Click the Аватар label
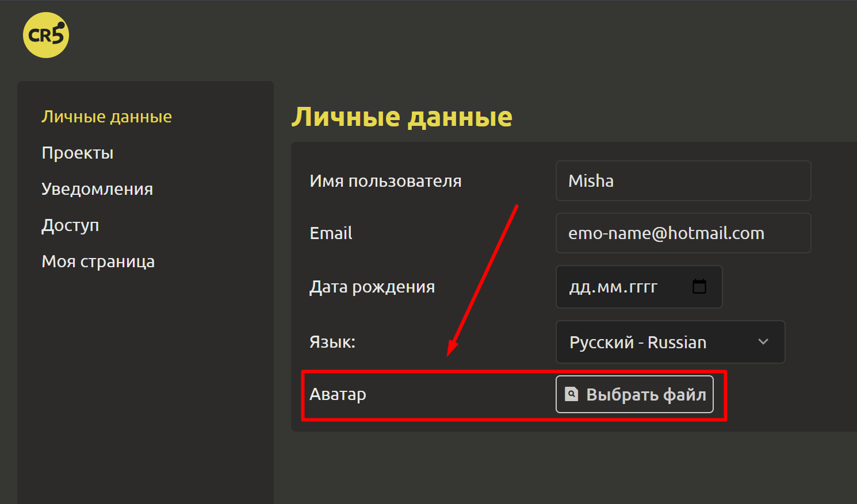Viewport: 857px width, 504px height. tap(338, 394)
